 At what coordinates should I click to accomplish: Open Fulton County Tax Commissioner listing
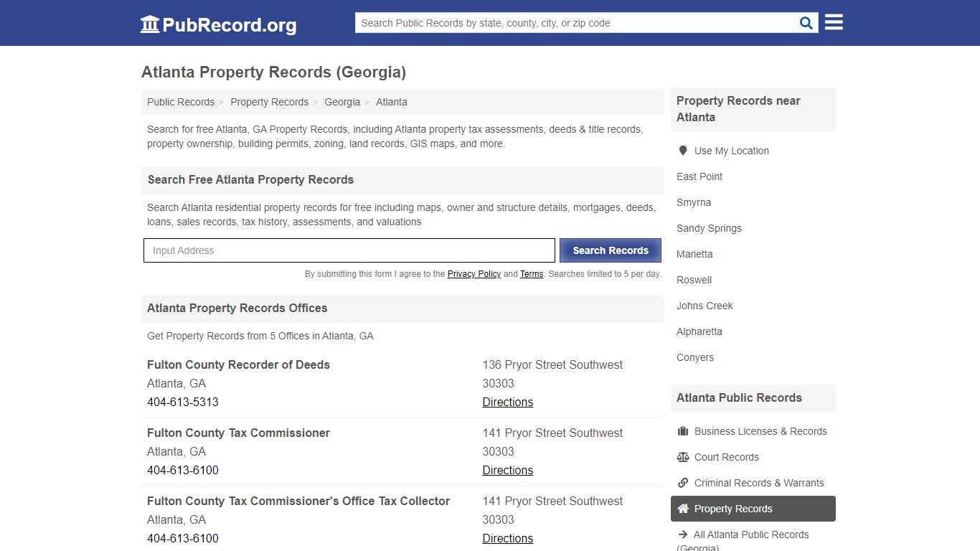[238, 433]
